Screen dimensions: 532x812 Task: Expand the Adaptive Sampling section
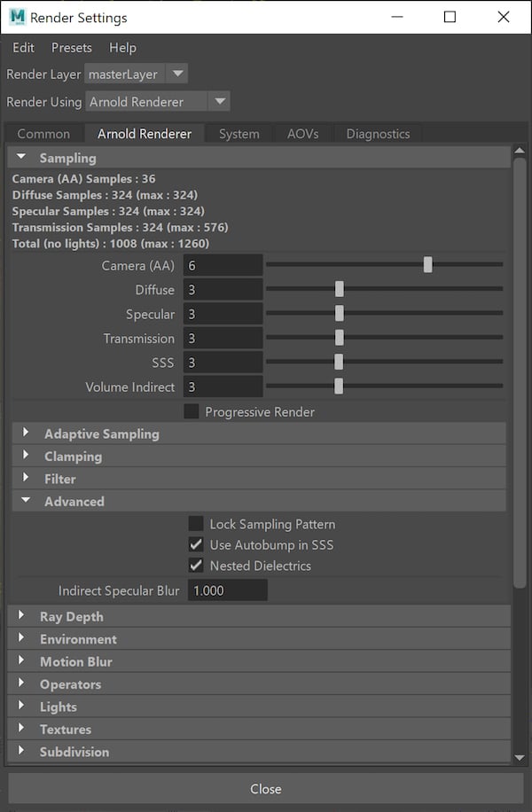25,433
